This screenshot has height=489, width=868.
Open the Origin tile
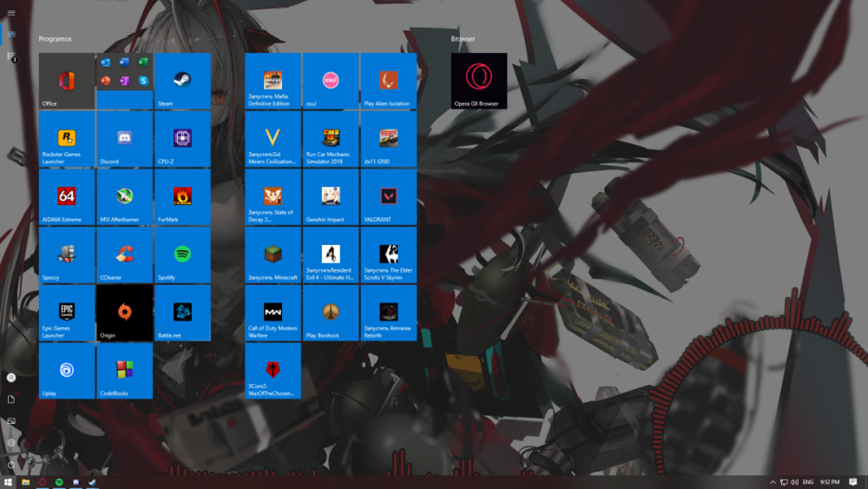(x=124, y=314)
